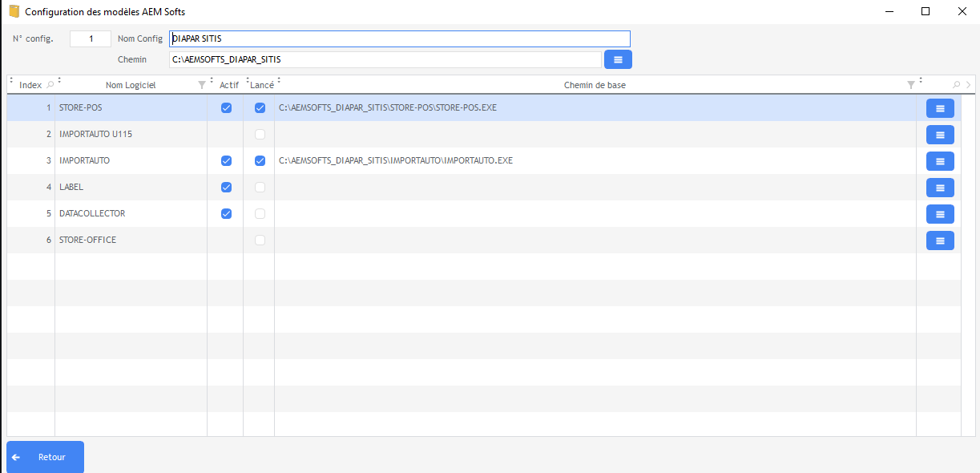
Task: Open the STORE-OFFICE row menu button
Action: pos(939,241)
